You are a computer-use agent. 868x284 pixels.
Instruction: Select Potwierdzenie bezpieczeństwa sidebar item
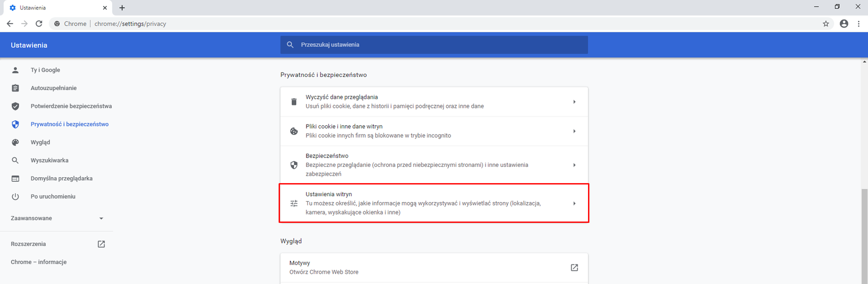pos(71,106)
